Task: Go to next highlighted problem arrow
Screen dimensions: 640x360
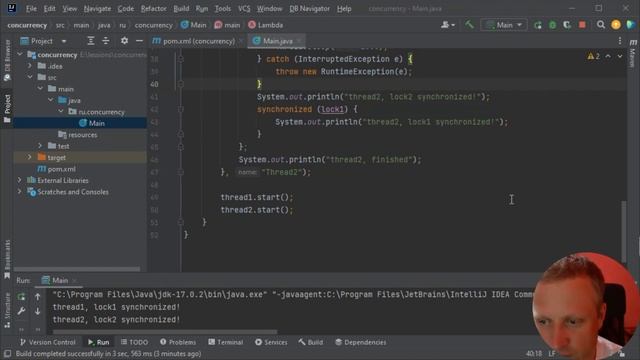Action: [x=620, y=56]
